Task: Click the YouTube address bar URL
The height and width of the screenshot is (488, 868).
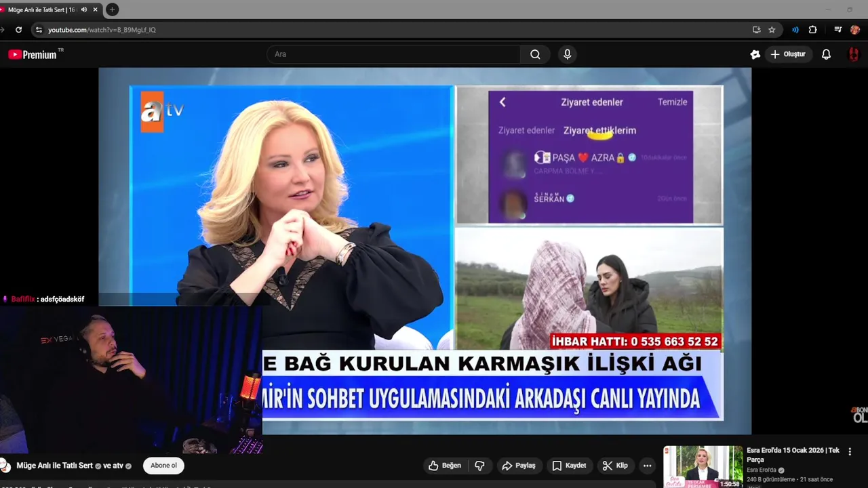Action: [x=102, y=30]
